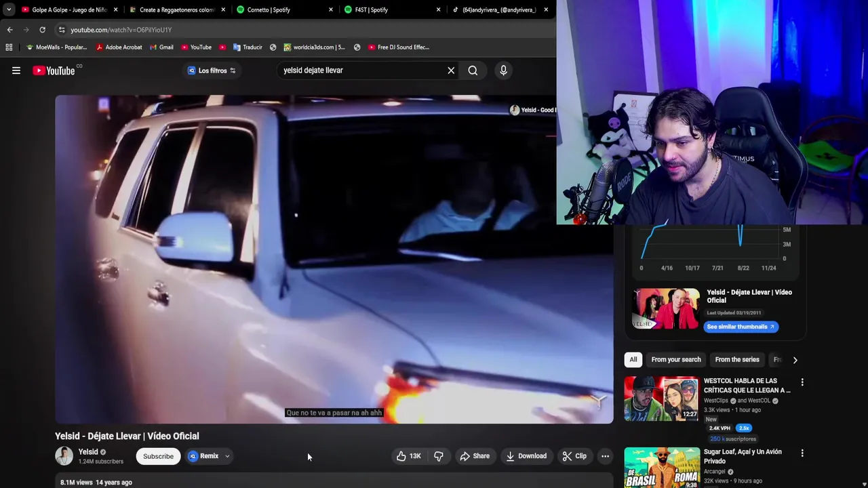Image resolution: width=868 pixels, height=488 pixels.
Task: Open Los filtros filter settings
Action: [212, 70]
